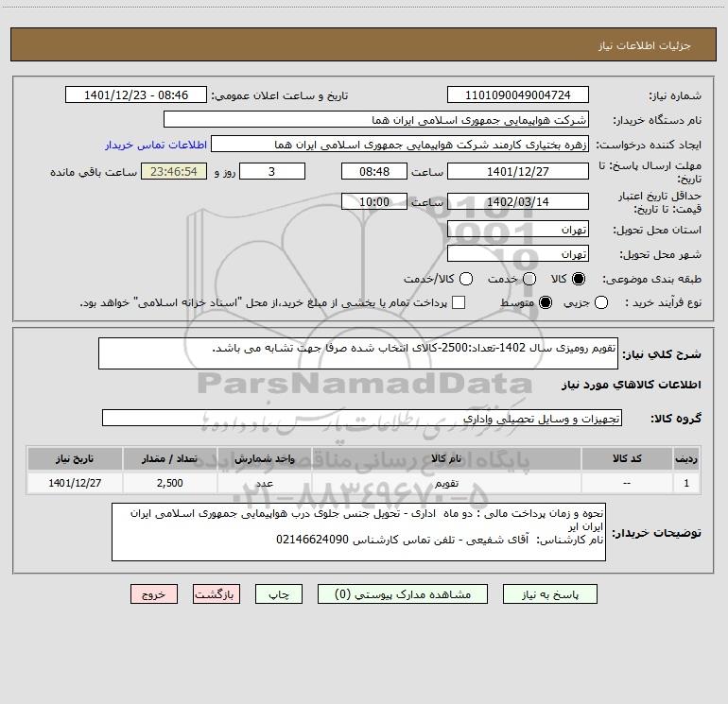Click the جزئیات اطلاعات نیاز header title
Screen dimensions: 728x704
click(645, 45)
